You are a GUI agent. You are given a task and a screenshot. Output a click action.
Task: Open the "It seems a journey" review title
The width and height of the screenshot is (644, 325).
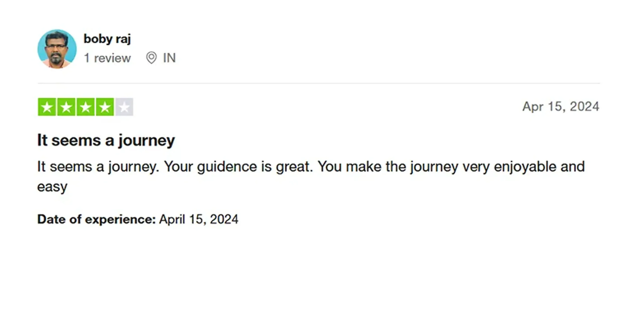click(x=106, y=140)
